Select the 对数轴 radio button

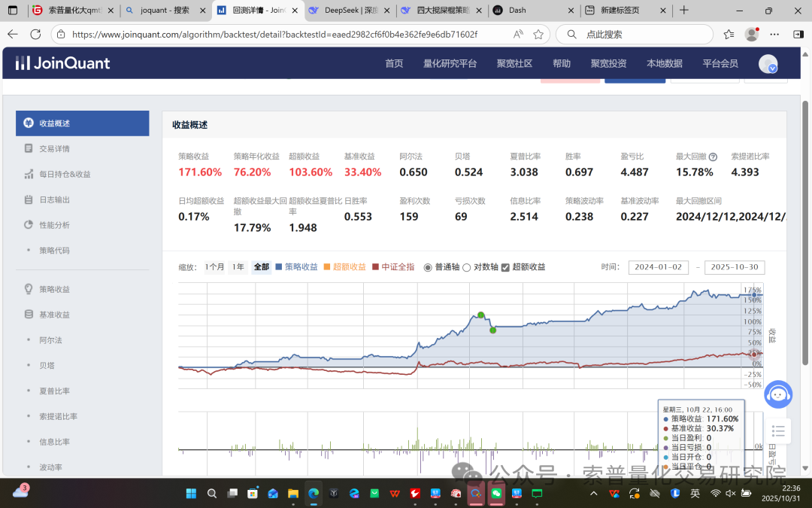(x=466, y=266)
